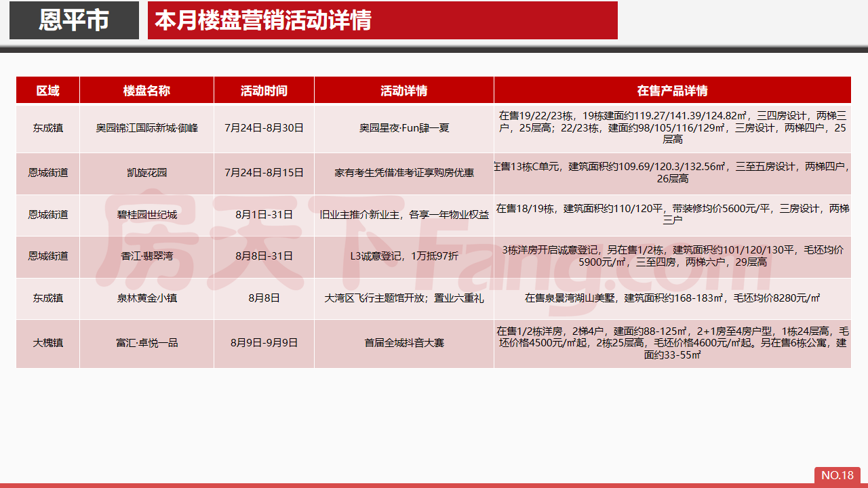Image resolution: width=868 pixels, height=488 pixels.
Task: Click 东成镇 in the 泉林黄金小镇 row
Action: (48, 298)
